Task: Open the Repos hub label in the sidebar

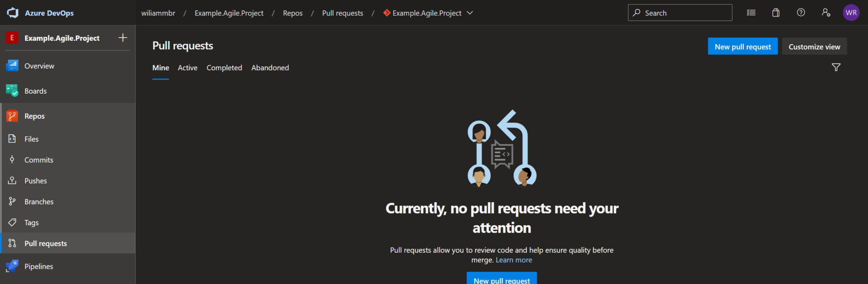Action: point(34,116)
